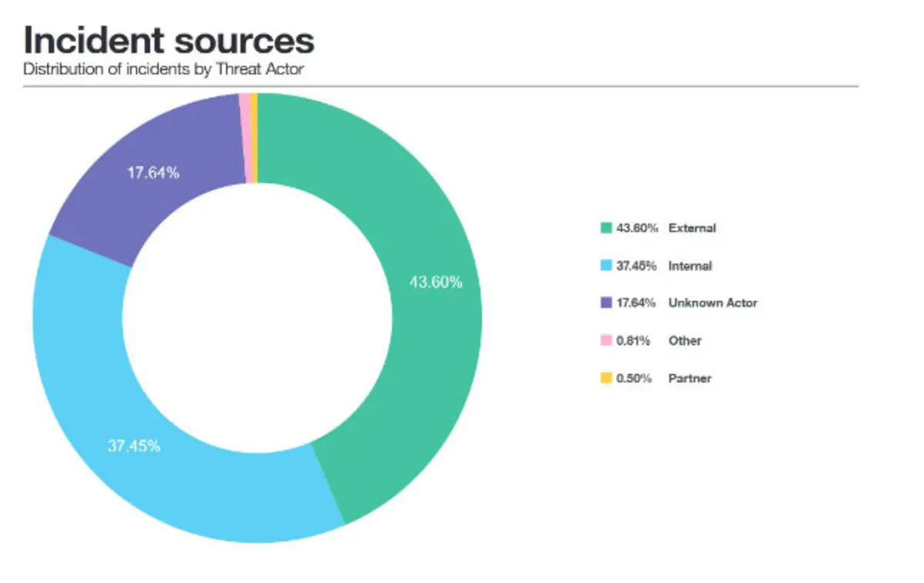This screenshot has width=924, height=583.
Task: Click the 17.64% label on purple segment
Action: point(153,173)
